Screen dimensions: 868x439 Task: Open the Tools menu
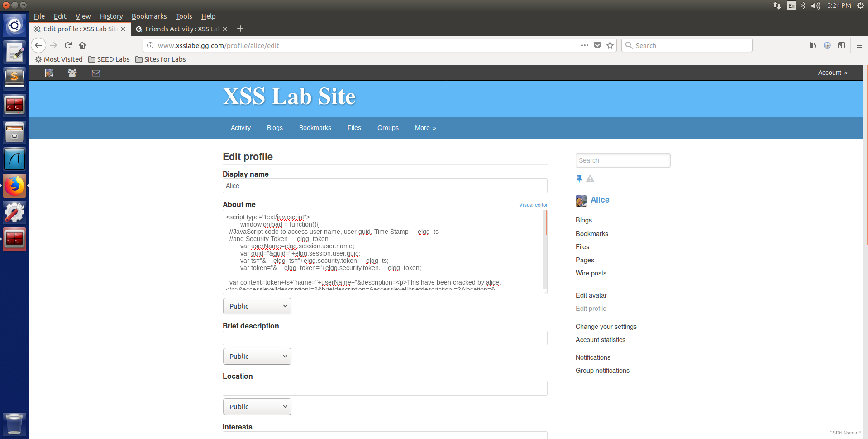click(x=184, y=16)
